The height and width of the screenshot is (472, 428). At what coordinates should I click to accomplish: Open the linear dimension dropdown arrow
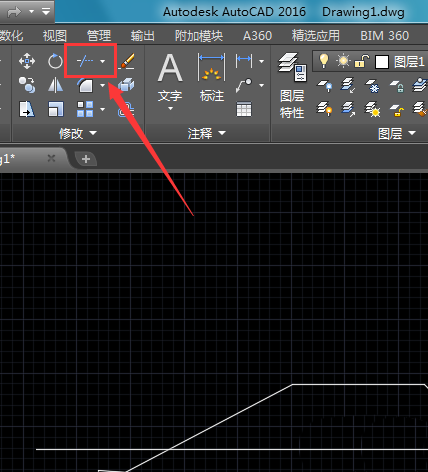(262, 61)
